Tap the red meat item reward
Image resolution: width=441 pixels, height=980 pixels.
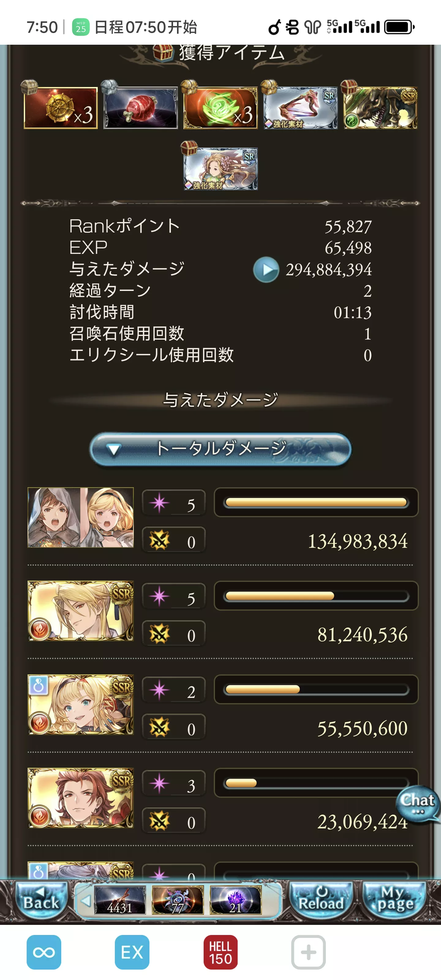(x=140, y=108)
